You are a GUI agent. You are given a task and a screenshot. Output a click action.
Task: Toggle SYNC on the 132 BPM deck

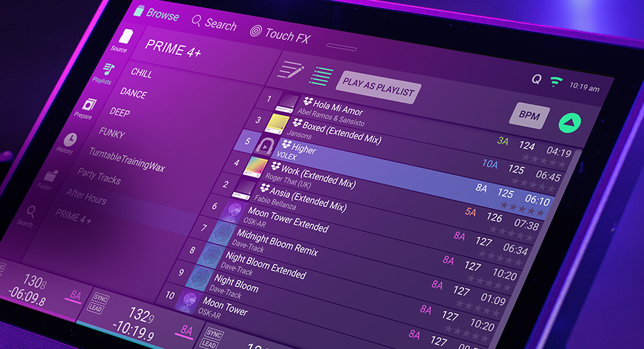point(100,298)
